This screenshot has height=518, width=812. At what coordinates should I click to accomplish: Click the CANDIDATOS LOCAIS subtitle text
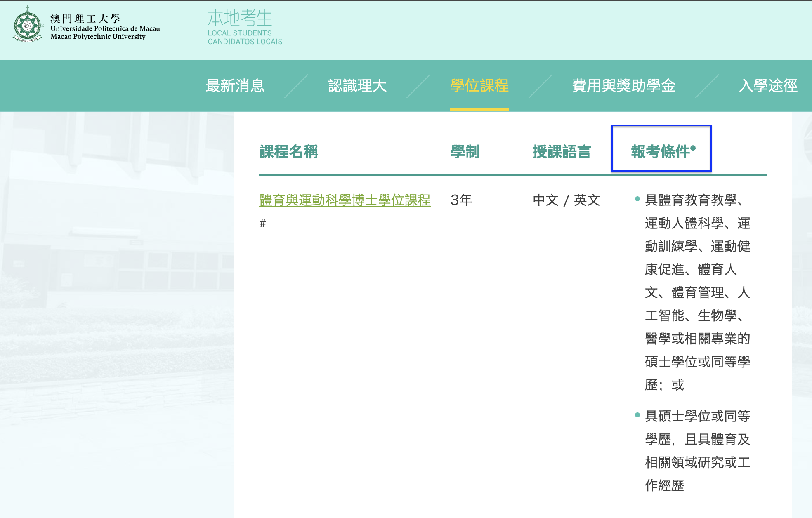click(245, 42)
